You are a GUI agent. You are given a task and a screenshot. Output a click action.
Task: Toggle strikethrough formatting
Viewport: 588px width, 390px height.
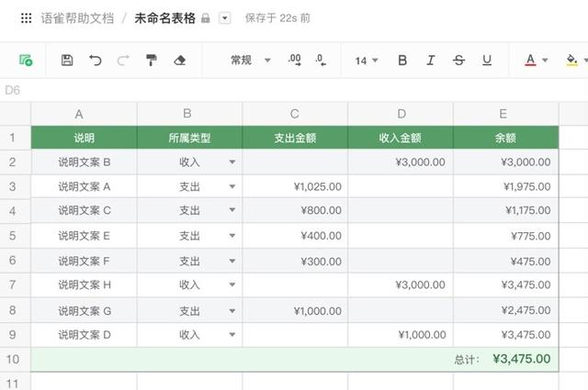point(458,61)
